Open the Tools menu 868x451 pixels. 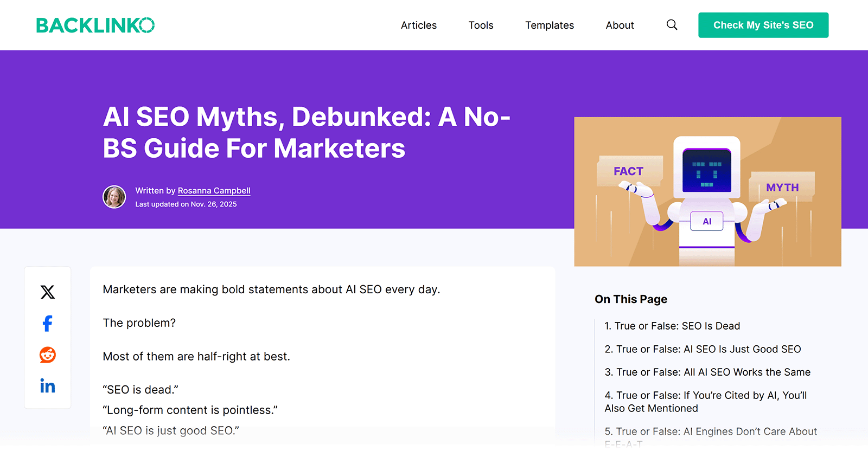pyautogui.click(x=480, y=25)
